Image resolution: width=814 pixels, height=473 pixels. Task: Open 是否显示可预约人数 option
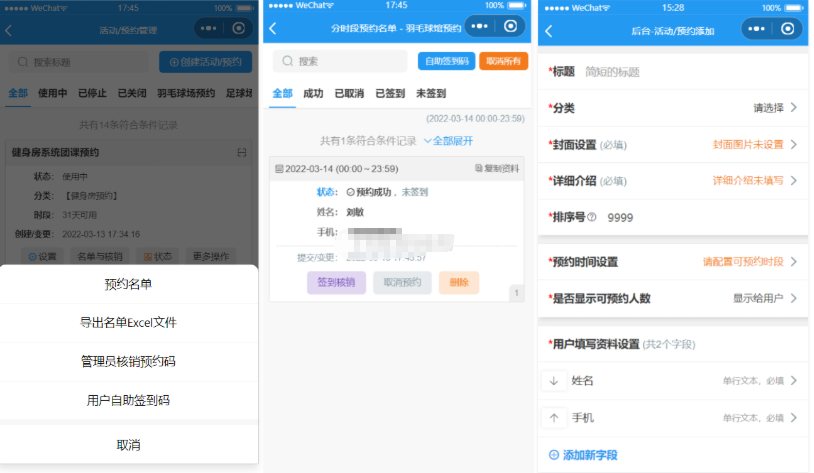(x=673, y=299)
